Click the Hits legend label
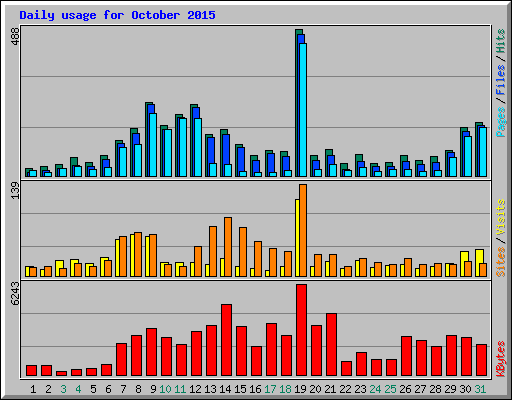512x400 pixels. click(501, 41)
